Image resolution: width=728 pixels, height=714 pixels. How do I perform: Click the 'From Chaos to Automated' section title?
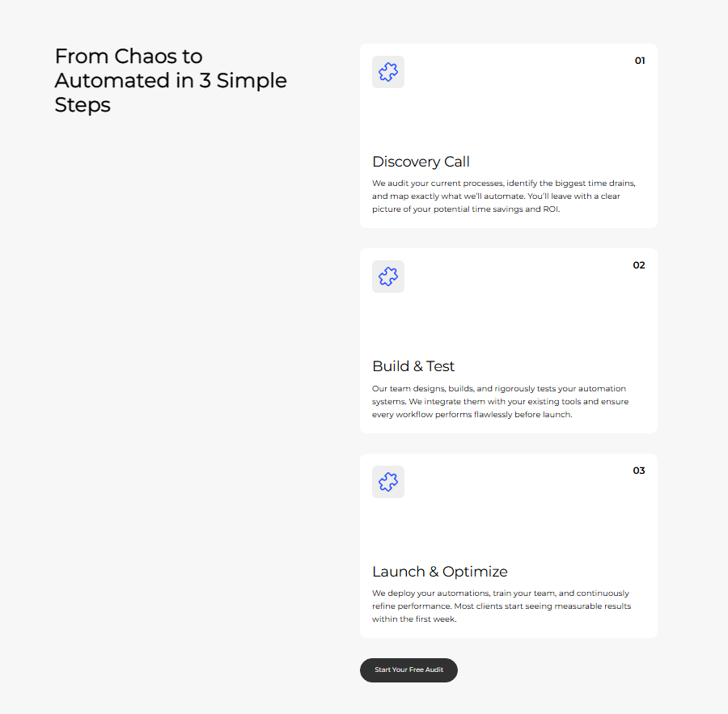171,80
